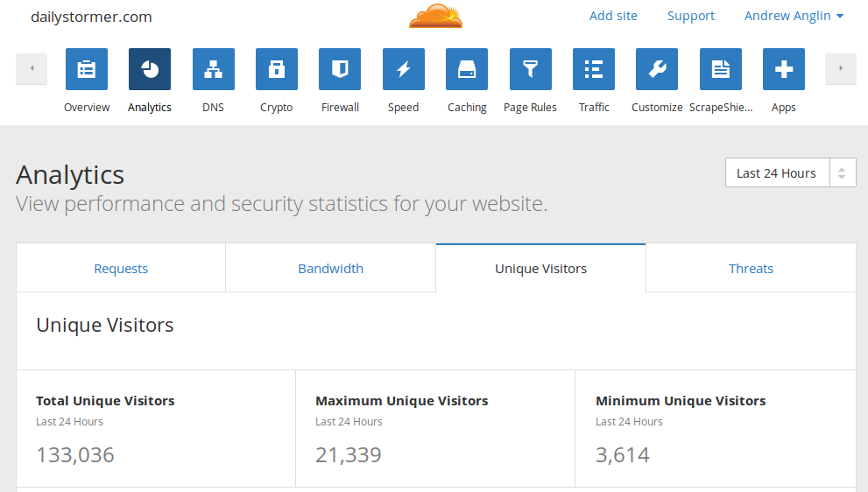Screen dimensions: 868x492
Task: Open the Speed lightning bolt icon
Action: click(404, 70)
